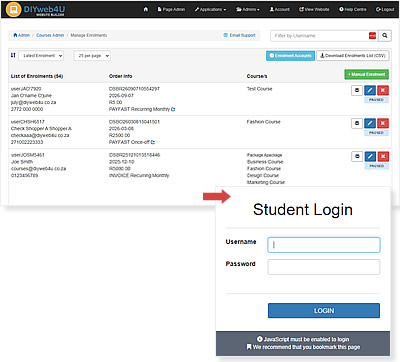Edit the Test Course enrolment

tap(370, 90)
